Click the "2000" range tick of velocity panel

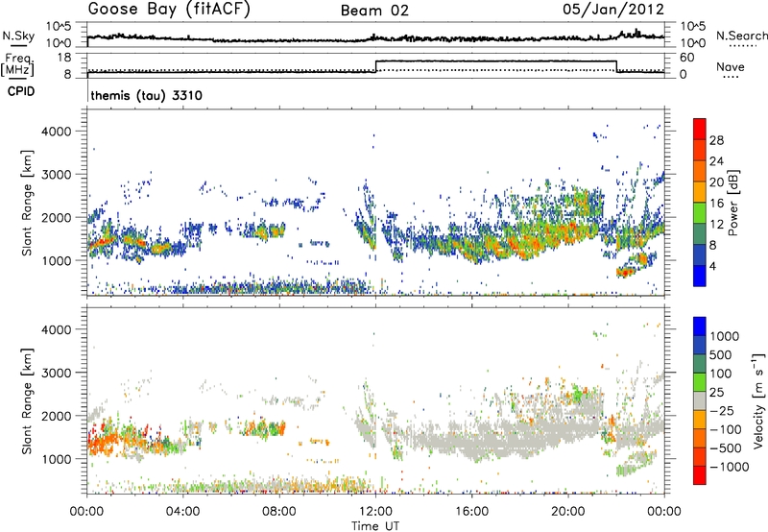(56, 416)
